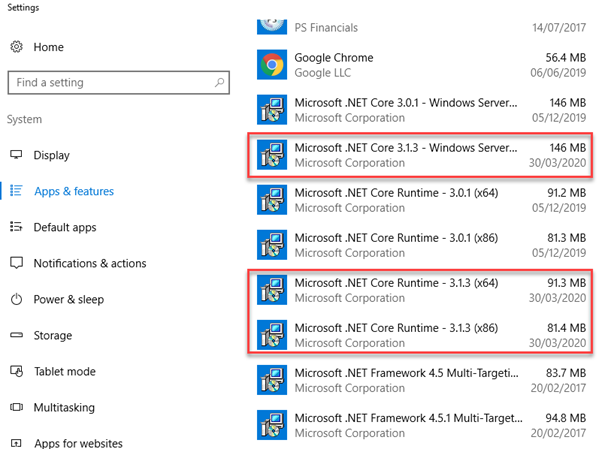Click the Multitasking icon in sidebar
The image size is (602, 449).
tap(17, 407)
